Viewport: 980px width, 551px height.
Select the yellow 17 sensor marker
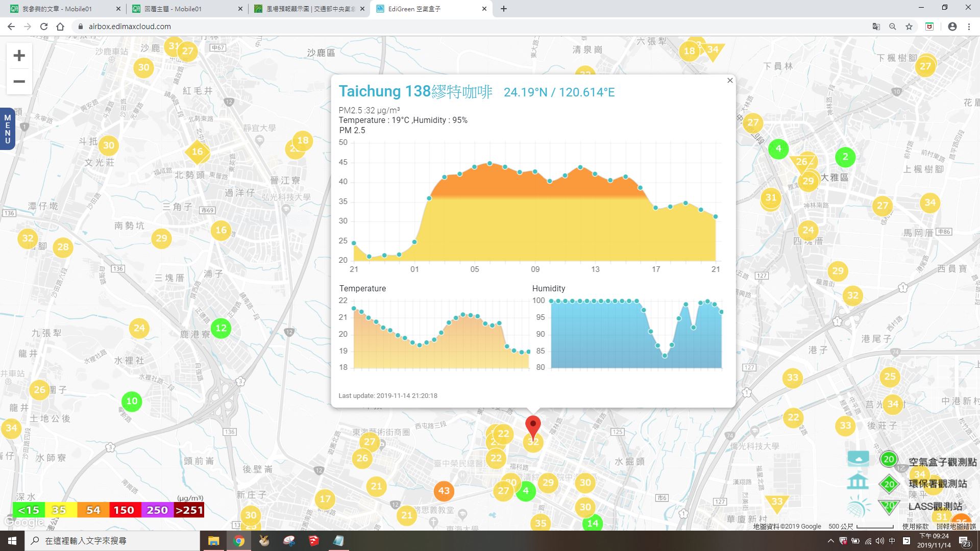[x=325, y=498]
